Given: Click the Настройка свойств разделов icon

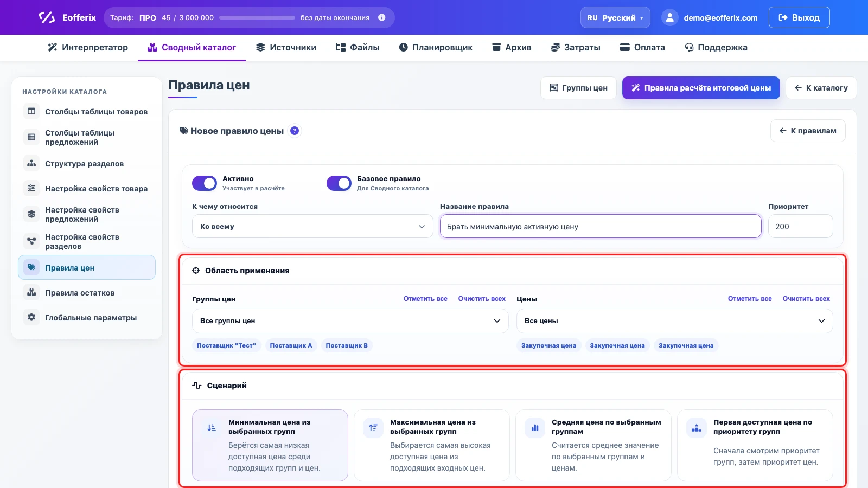Looking at the screenshot, I should (x=31, y=241).
